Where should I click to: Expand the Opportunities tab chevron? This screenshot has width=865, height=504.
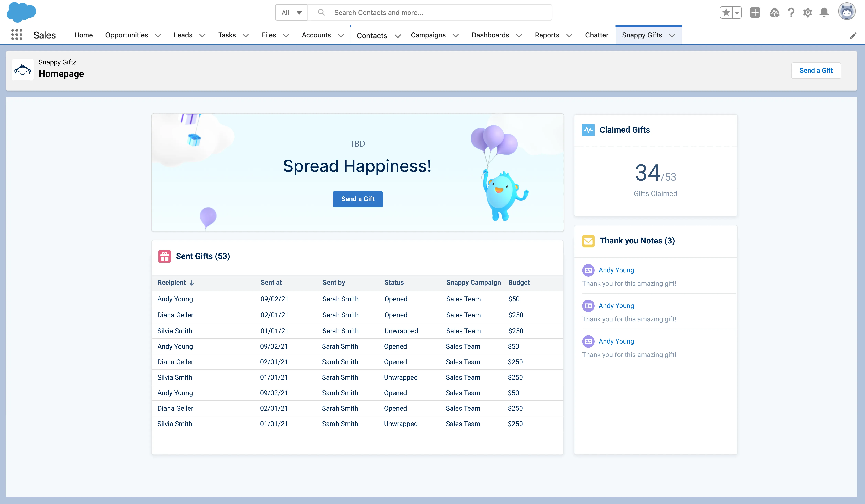pos(158,35)
